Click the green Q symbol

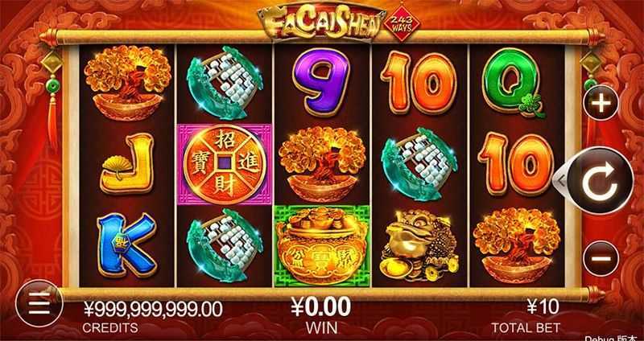coord(512,82)
